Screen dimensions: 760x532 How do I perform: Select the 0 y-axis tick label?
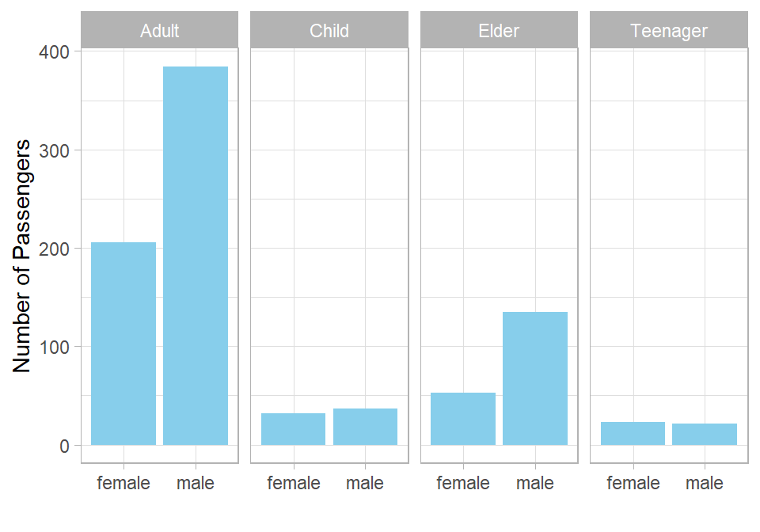(63, 446)
